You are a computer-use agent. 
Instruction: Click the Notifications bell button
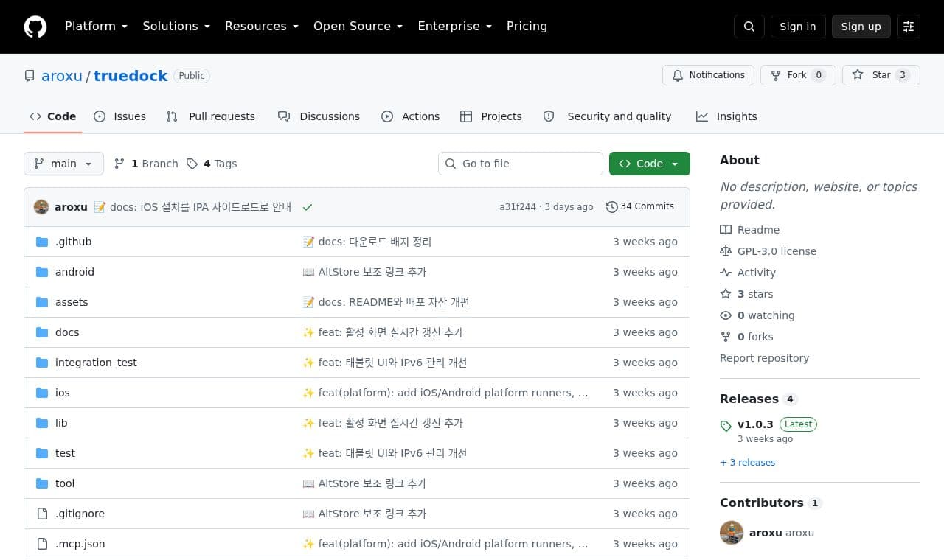click(709, 75)
